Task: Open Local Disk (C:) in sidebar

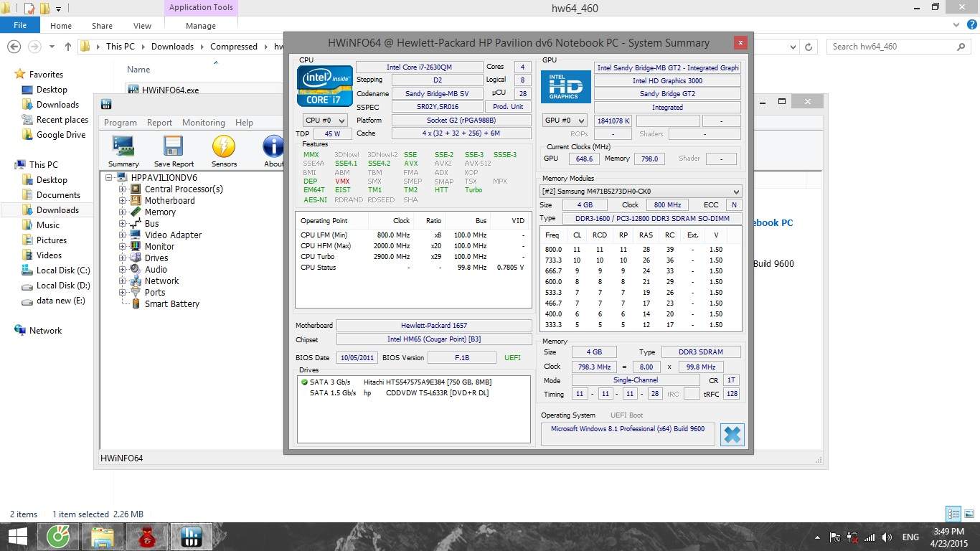Action: click(x=63, y=270)
